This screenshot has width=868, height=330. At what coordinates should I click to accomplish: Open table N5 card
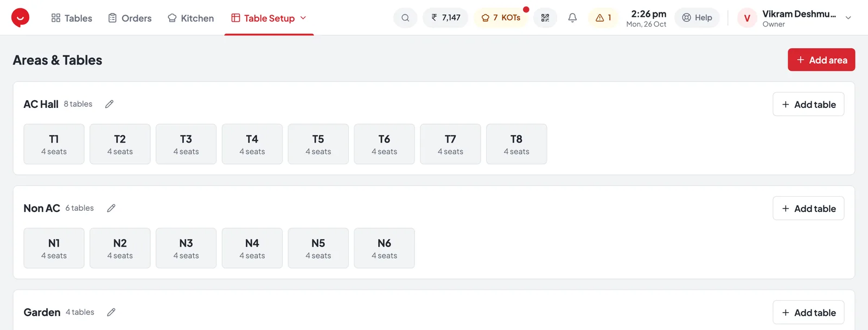[318, 248]
